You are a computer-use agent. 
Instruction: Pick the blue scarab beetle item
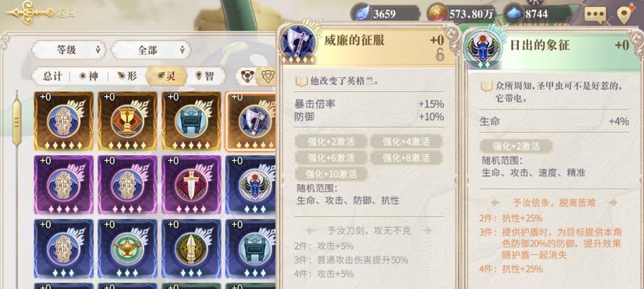[251, 185]
